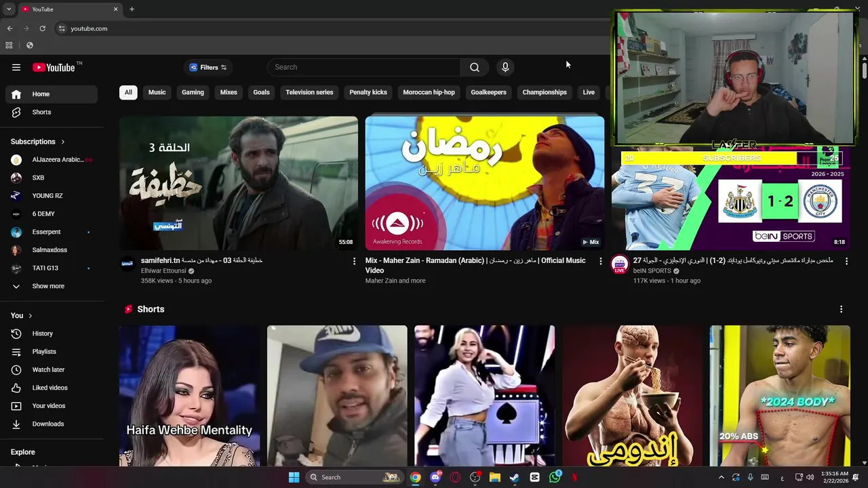Expand the You section chevron
The image size is (868, 488).
coord(31,316)
